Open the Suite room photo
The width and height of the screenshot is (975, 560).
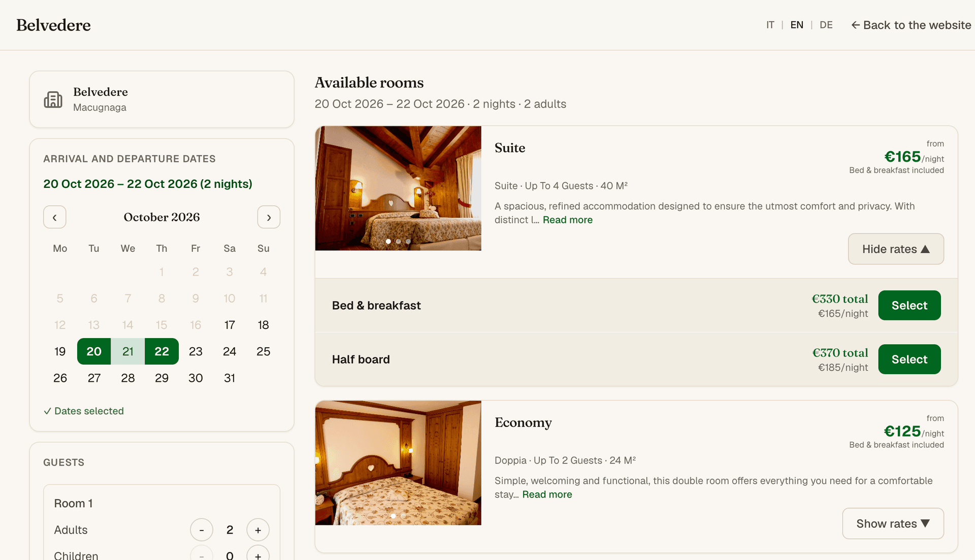pyautogui.click(x=398, y=188)
